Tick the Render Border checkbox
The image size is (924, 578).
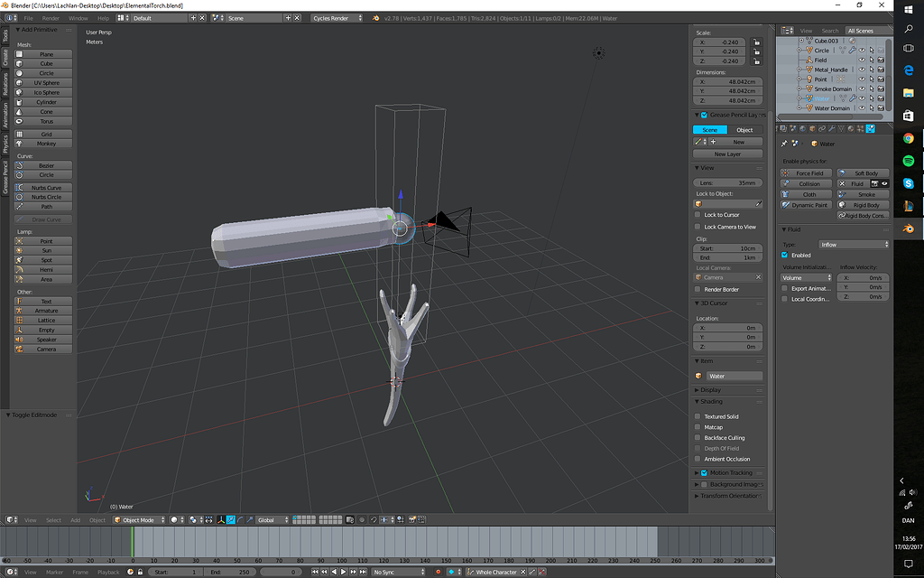pyautogui.click(x=698, y=289)
